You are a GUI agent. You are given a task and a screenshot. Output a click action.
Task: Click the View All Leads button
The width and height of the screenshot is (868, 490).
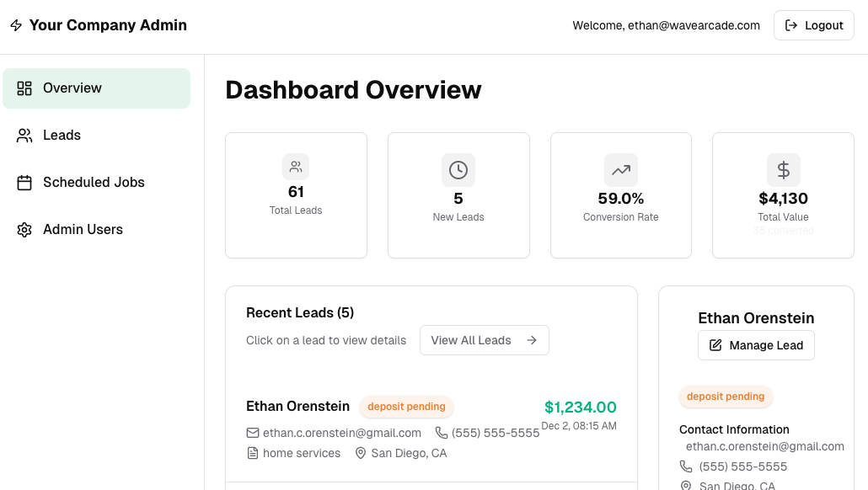484,340
